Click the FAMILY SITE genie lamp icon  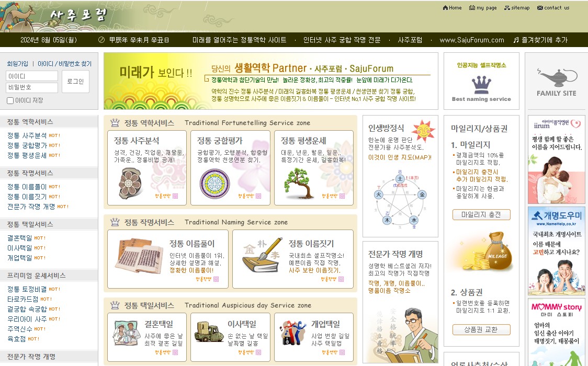pyautogui.click(x=557, y=77)
